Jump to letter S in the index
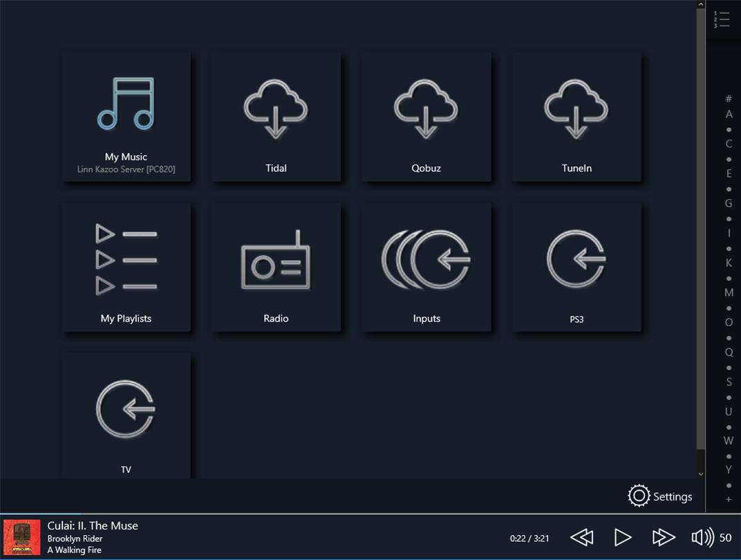Viewport: 741px width, 560px height. pyautogui.click(x=729, y=382)
